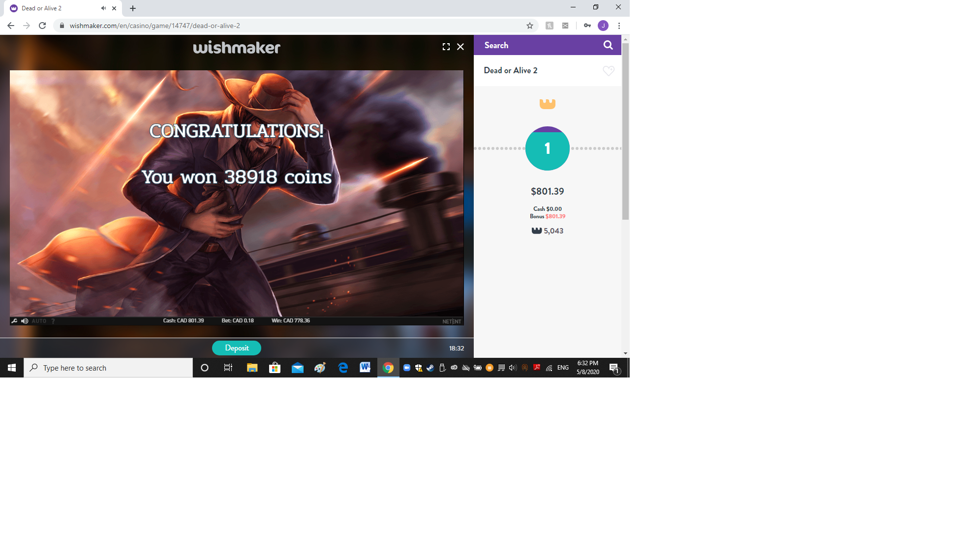Image resolution: width=980 pixels, height=551 pixels.
Task: Click the Dead or Alive 2 title
Action: [511, 70]
